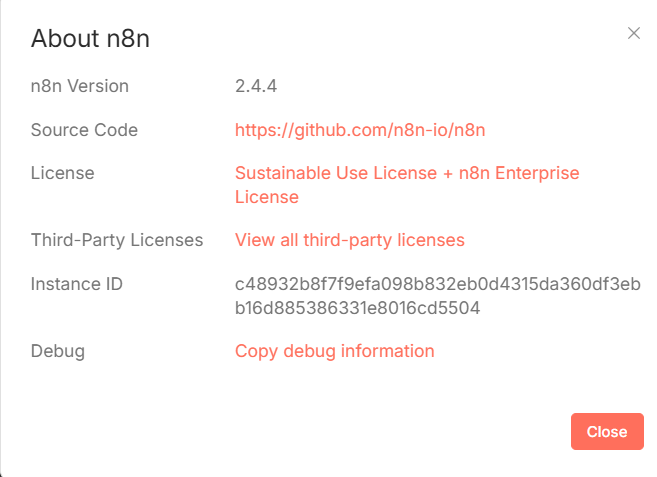
Task: Select the version number 2.4.4
Action: point(256,86)
